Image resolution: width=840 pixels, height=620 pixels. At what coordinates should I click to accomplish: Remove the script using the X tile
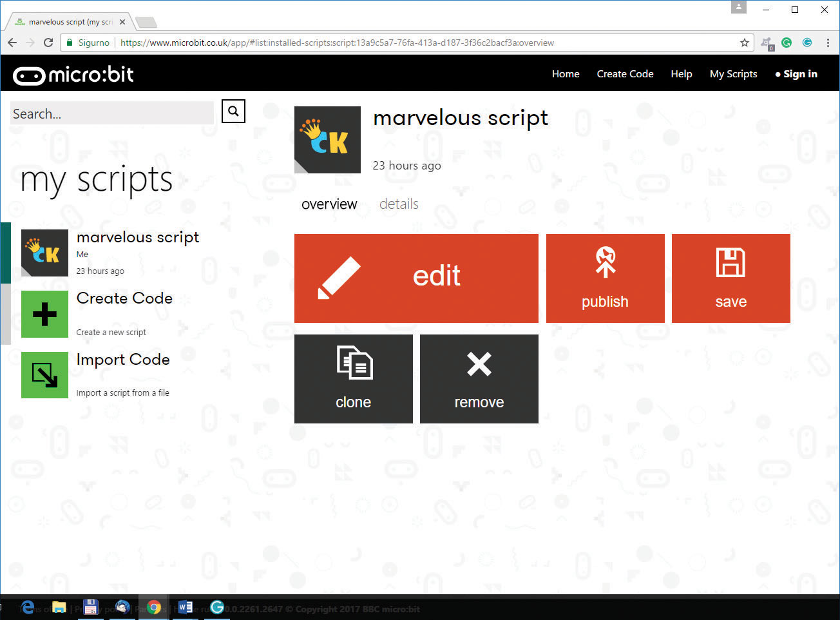tap(479, 378)
